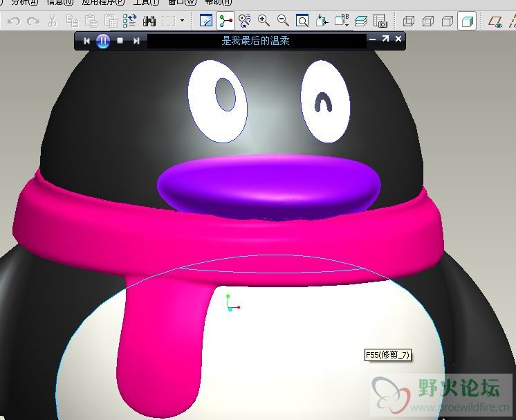Screen dimensions: 516x420
Task: Select the coordinate system on the model
Action: (232, 303)
